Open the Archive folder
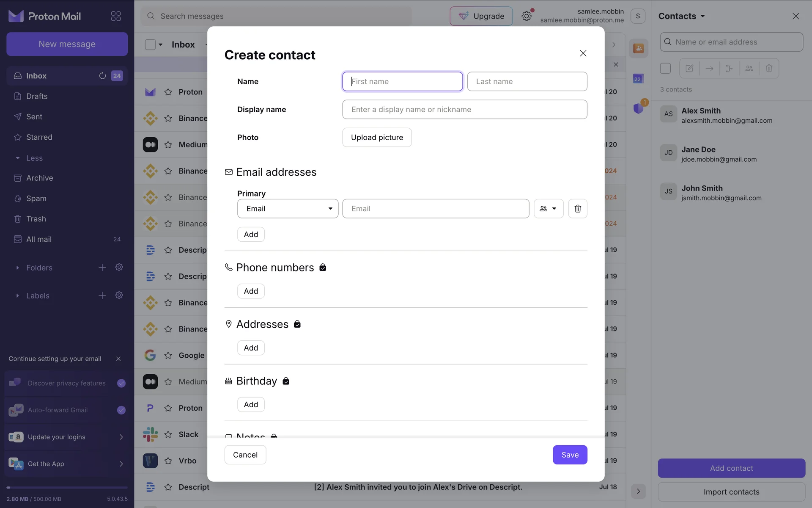This screenshot has height=508, width=812. pyautogui.click(x=39, y=178)
